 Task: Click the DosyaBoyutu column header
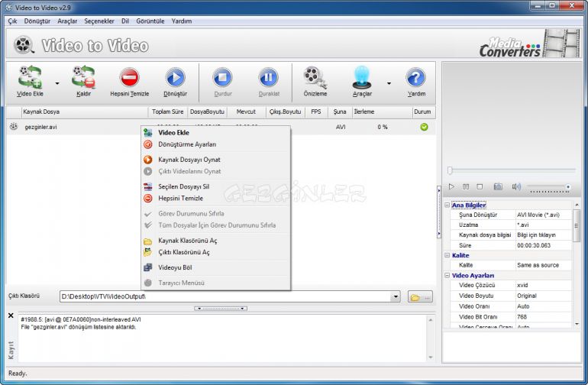click(x=207, y=112)
